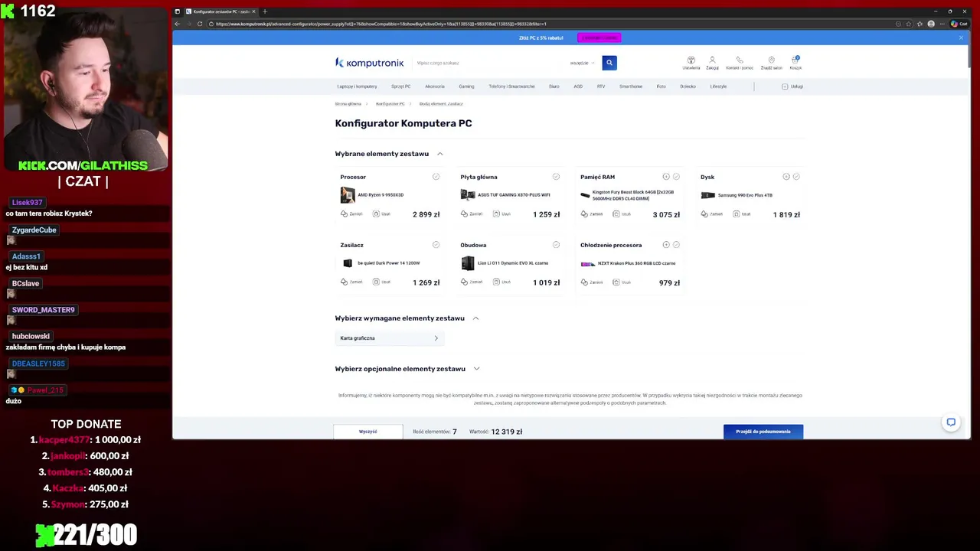The width and height of the screenshot is (980, 551).
Task: Click the Komputronik logo
Action: pyautogui.click(x=369, y=63)
